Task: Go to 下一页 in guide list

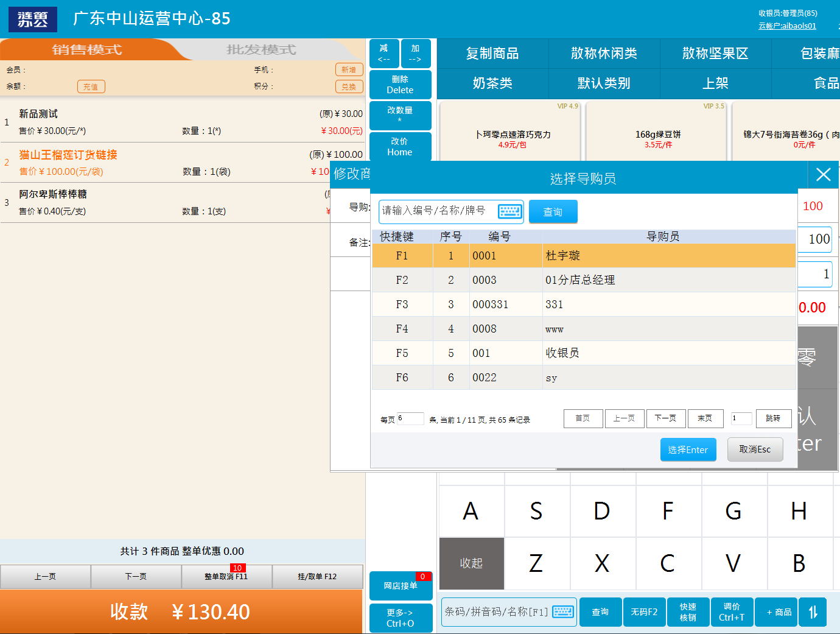Action: pyautogui.click(x=665, y=418)
